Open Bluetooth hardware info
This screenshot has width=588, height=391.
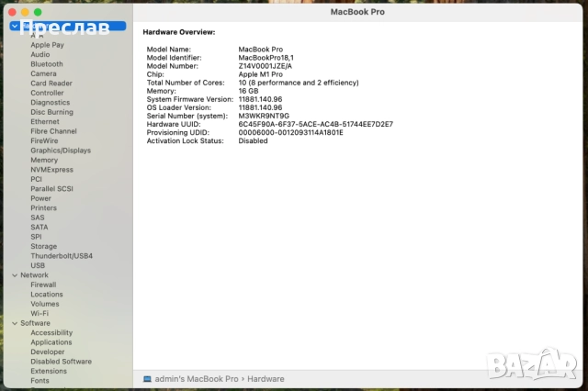pyautogui.click(x=47, y=64)
